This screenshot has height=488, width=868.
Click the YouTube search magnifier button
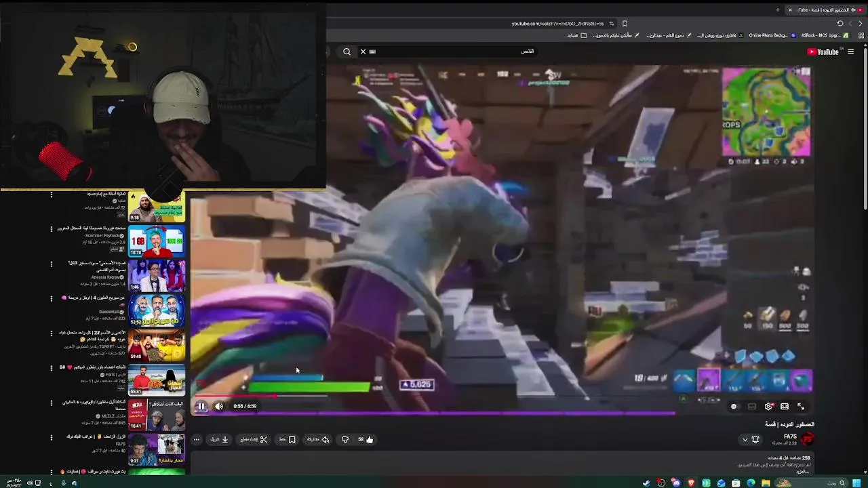347,52
